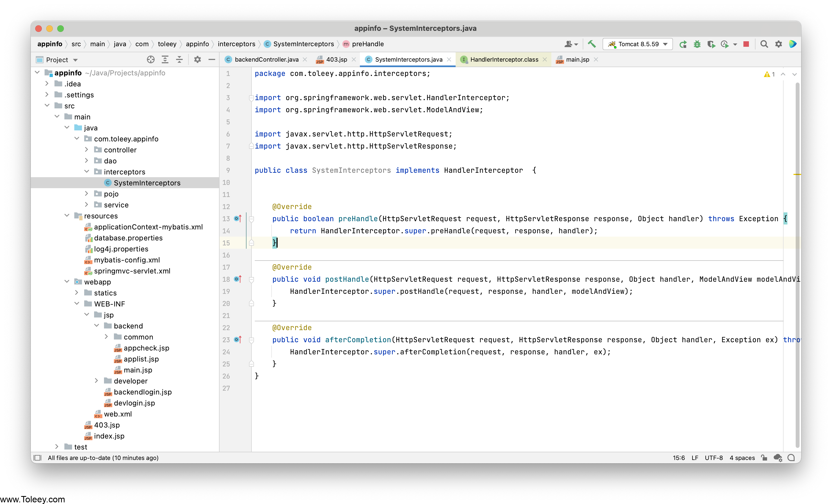832x504 pixels.
Task: Toggle the read-only lock icon in status bar
Action: point(764,458)
